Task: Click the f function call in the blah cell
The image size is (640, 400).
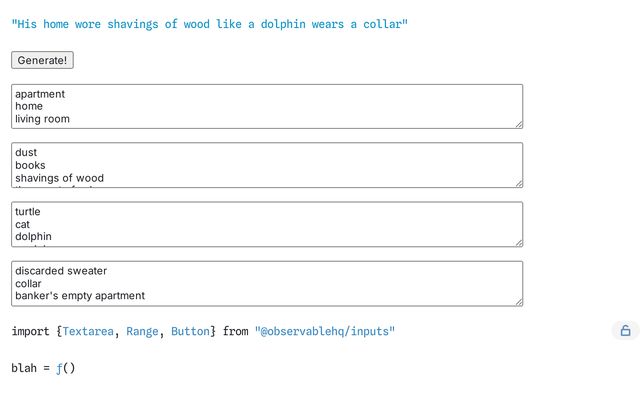Action: [60, 368]
